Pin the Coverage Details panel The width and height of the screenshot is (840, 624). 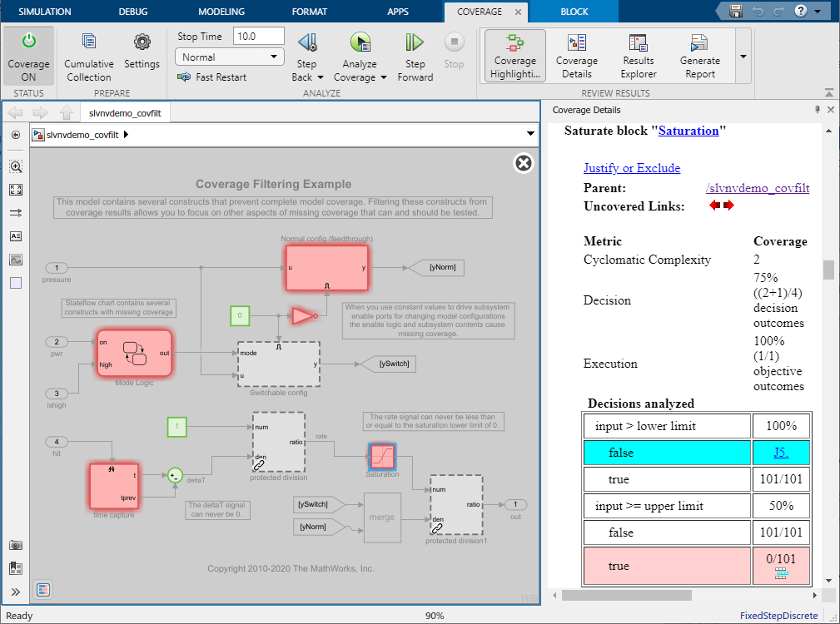[x=818, y=109]
